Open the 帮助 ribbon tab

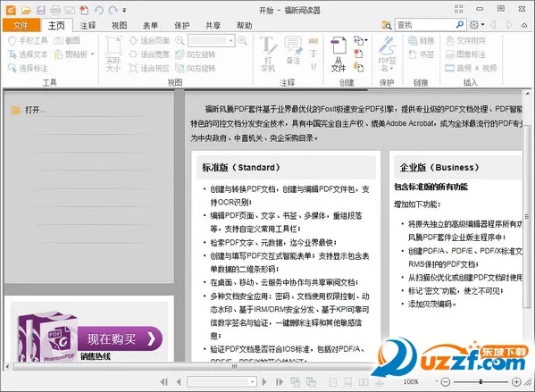click(x=245, y=26)
